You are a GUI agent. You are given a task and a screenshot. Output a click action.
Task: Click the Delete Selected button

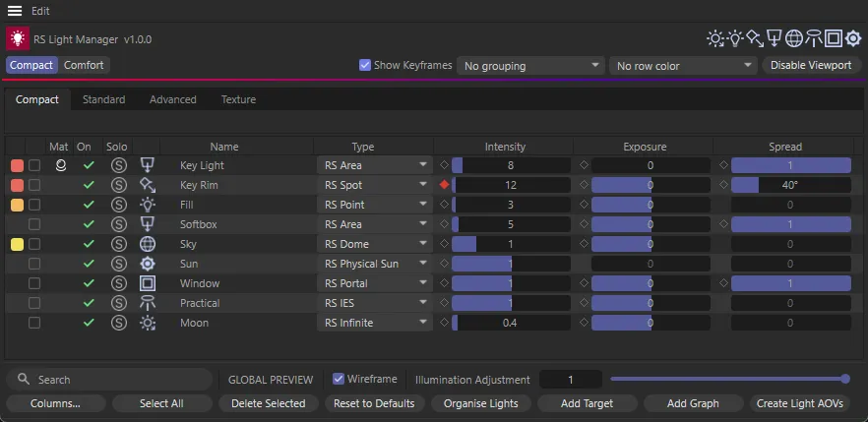click(269, 403)
